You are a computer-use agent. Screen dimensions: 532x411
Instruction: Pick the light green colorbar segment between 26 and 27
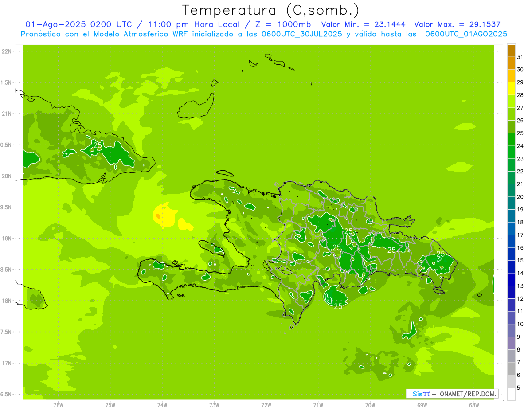[x=511, y=114]
